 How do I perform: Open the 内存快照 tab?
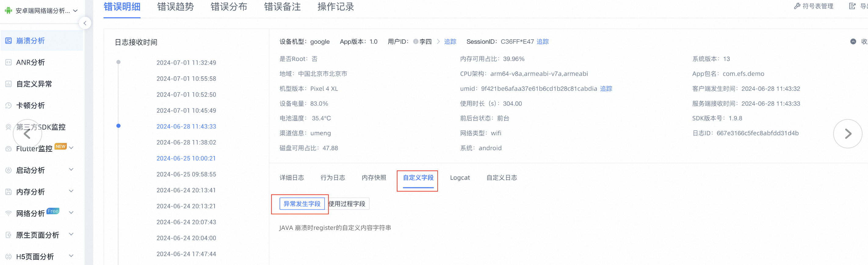tap(374, 178)
